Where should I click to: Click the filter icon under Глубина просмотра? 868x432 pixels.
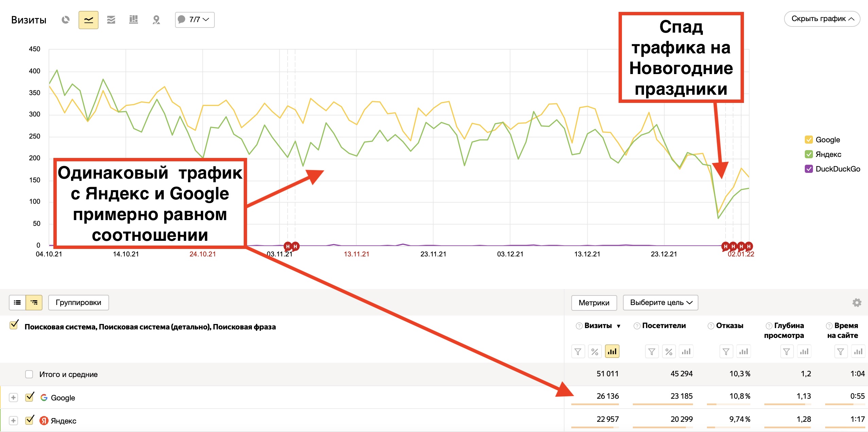[786, 352]
